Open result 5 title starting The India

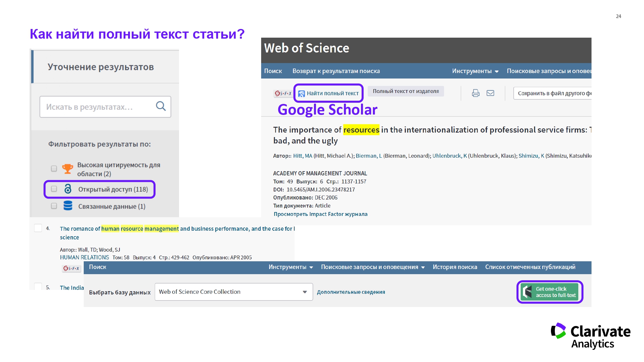click(72, 288)
